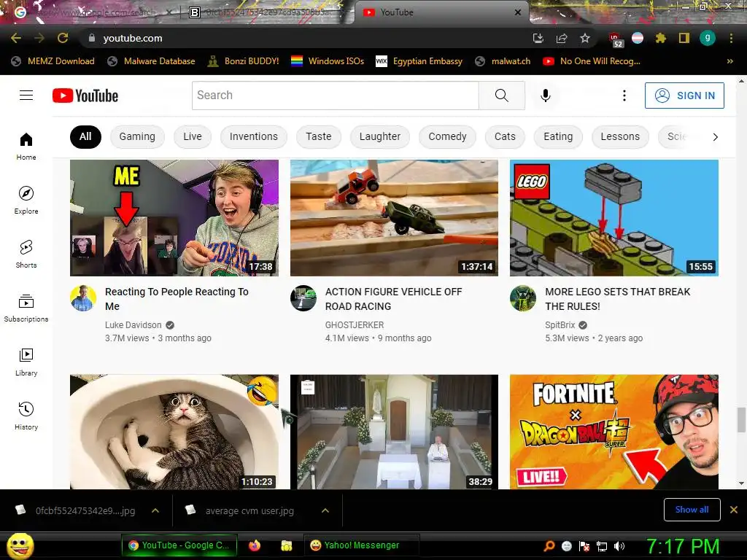Select the Laughter category chip
The image size is (747, 560).
click(379, 136)
